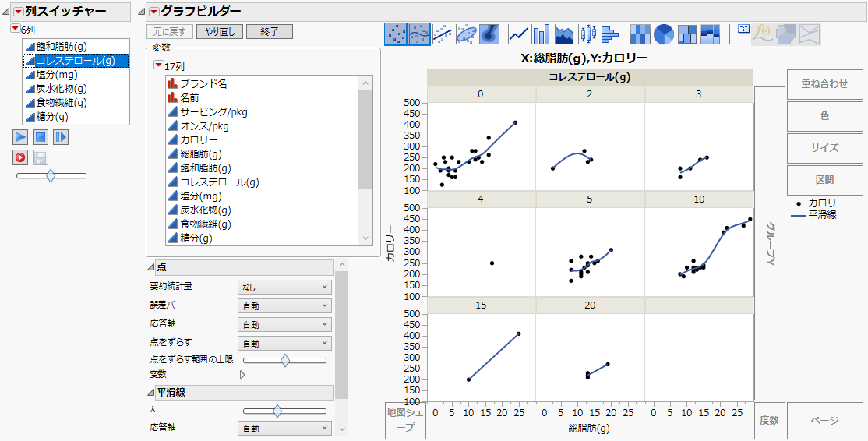Open the 応答軸 dropdown in 点 section
The image size is (868, 441).
click(284, 324)
